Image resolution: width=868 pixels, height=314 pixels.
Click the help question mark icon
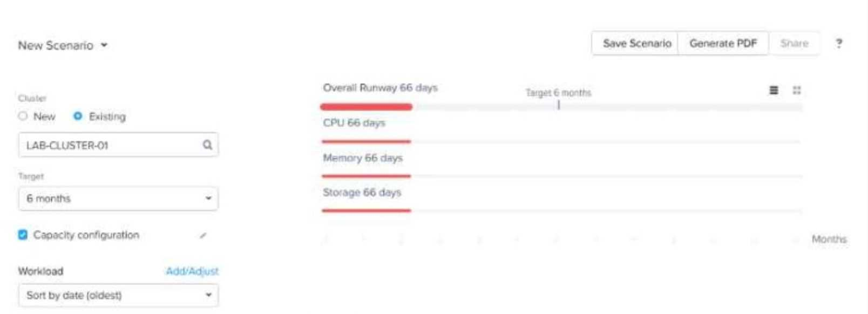point(838,44)
